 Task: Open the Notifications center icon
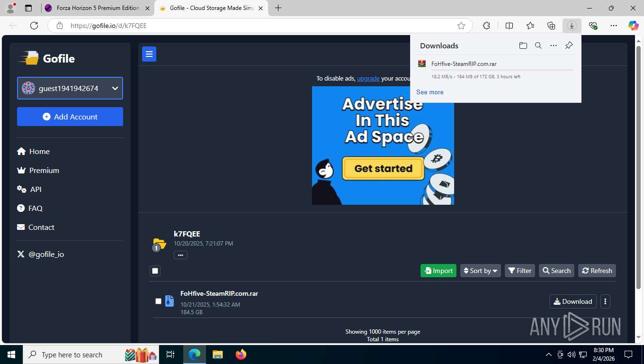click(628, 355)
